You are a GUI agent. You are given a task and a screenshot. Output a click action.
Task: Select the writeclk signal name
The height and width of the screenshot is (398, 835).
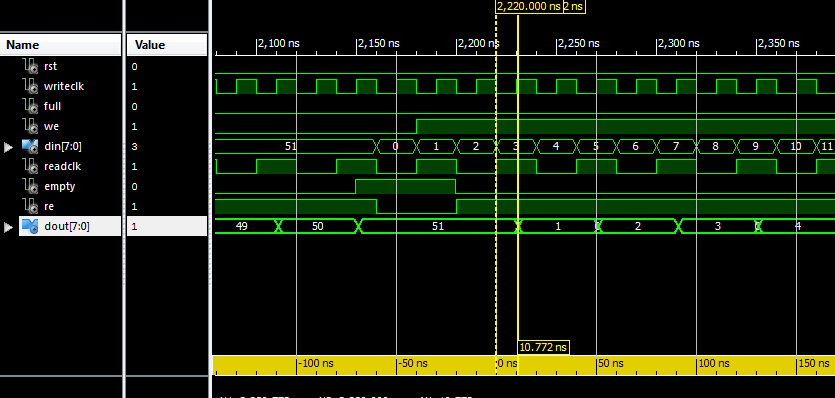coord(64,86)
